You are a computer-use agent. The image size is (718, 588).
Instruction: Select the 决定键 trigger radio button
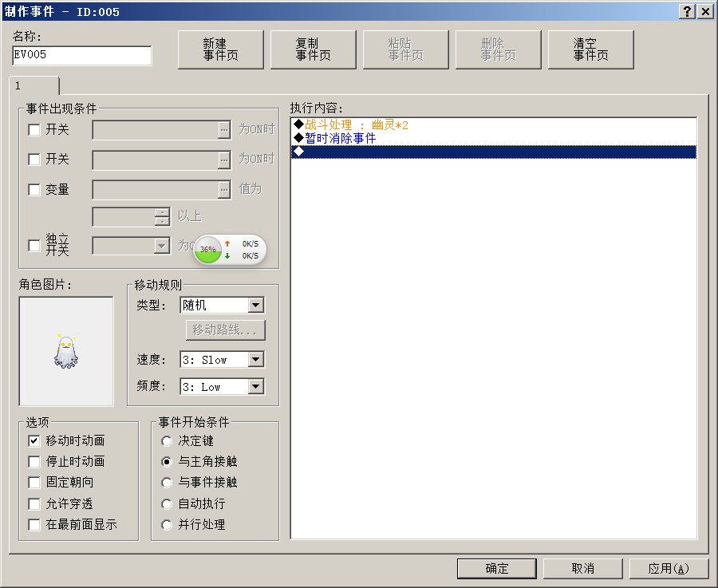click(x=167, y=441)
